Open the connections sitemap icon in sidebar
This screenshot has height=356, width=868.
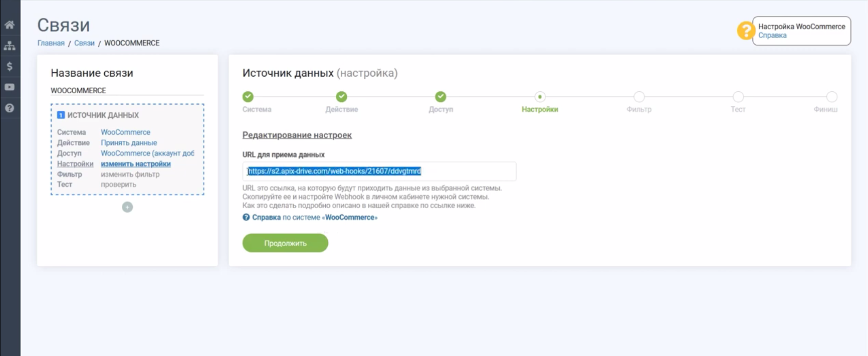pos(10,46)
